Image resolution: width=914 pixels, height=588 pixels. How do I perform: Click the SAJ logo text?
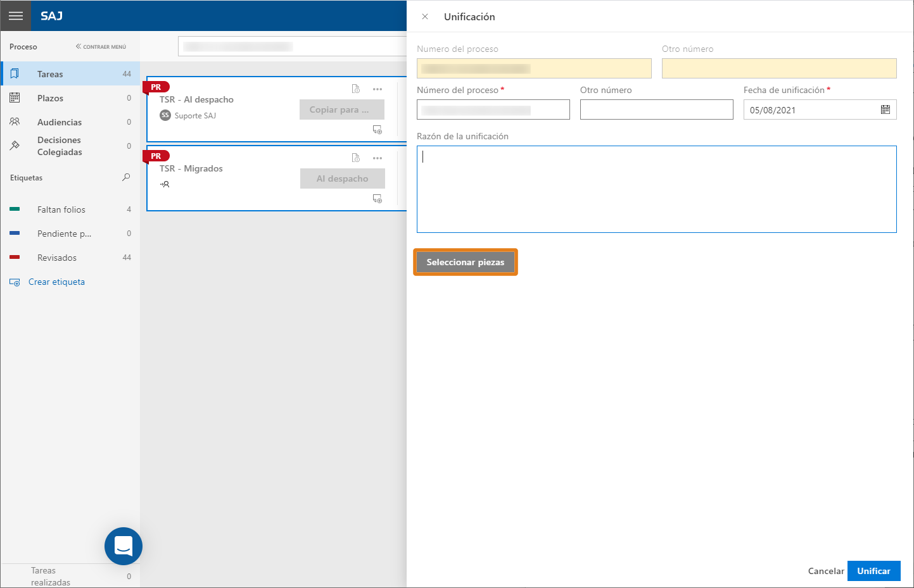[x=52, y=16]
